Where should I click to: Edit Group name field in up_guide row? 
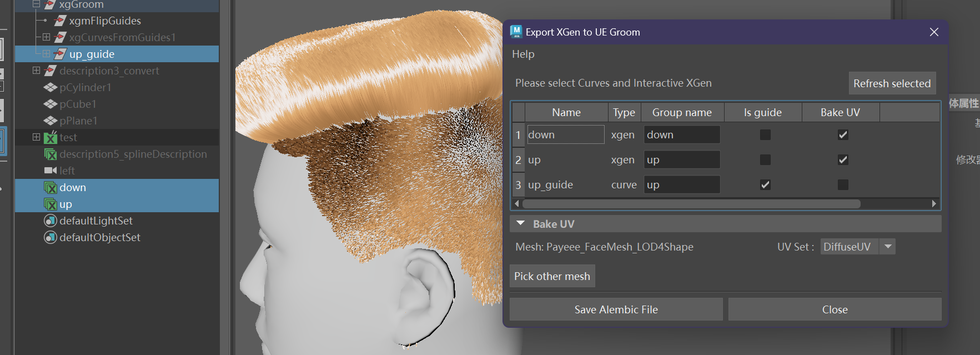pos(682,184)
